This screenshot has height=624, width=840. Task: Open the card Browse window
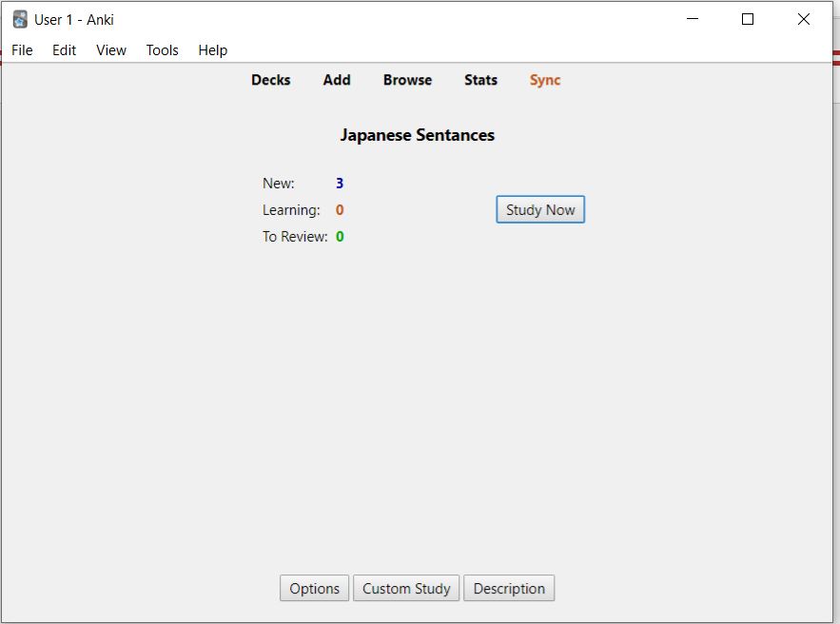(407, 80)
